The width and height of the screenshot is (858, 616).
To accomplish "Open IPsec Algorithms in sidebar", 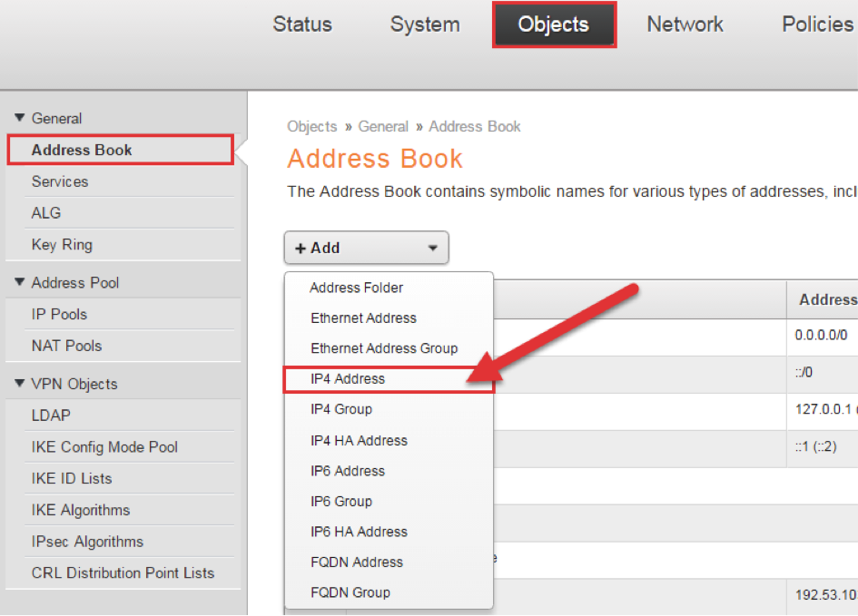I will coord(129,542).
